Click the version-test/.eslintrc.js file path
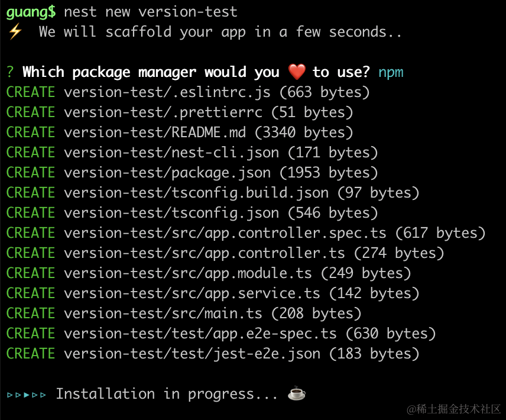 (x=167, y=92)
